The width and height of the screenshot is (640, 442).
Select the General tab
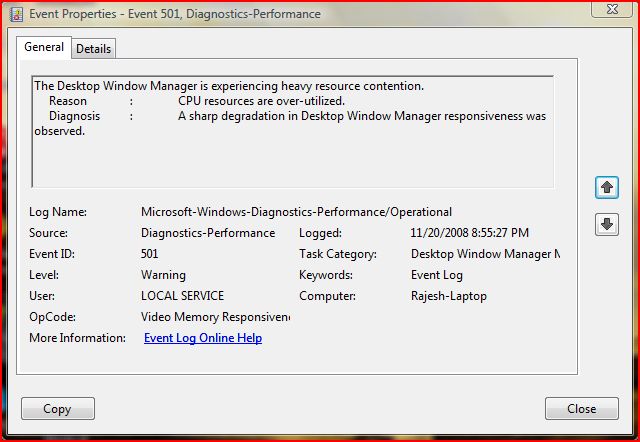[44, 47]
